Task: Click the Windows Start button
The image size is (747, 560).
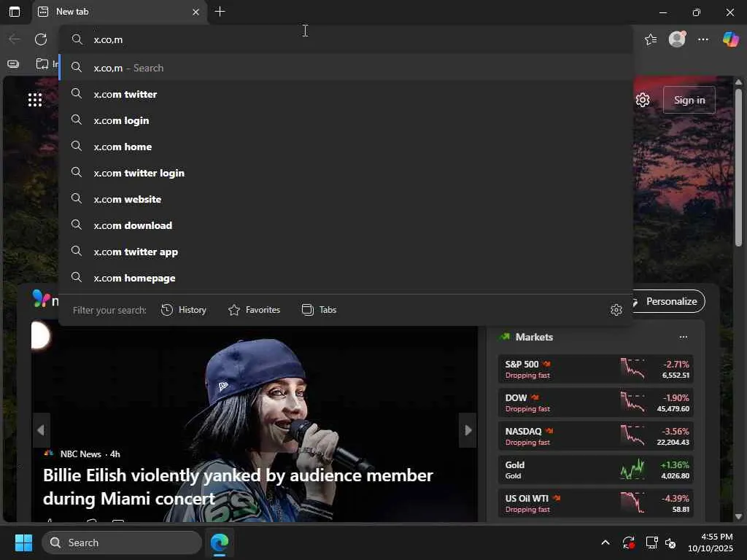Action: point(23,542)
